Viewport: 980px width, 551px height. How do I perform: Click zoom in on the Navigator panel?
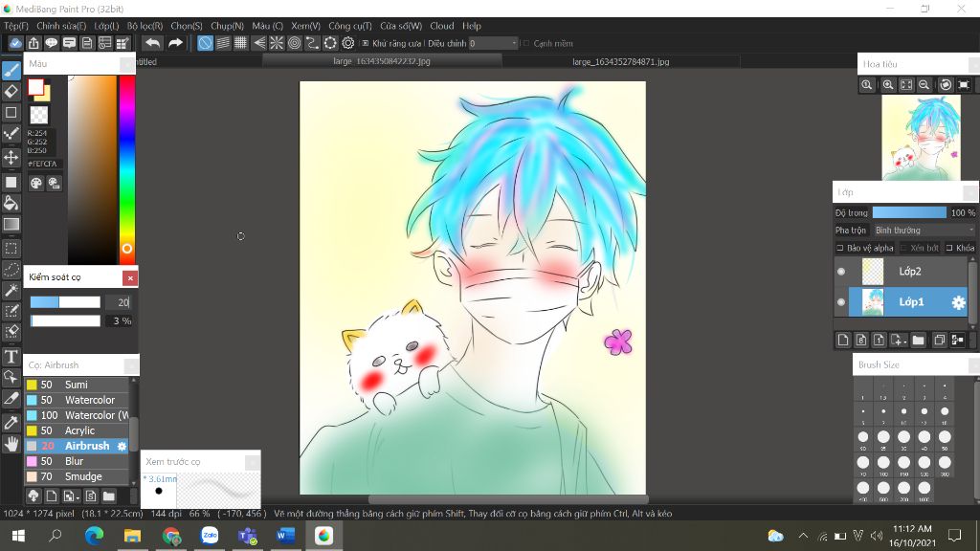pyautogui.click(x=888, y=85)
